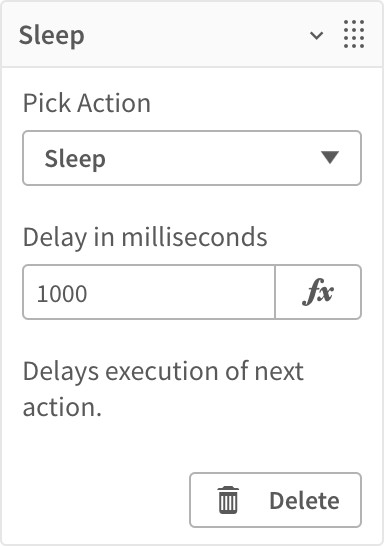
Task: Toggle the Sleep section header bar
Action: (192, 35)
